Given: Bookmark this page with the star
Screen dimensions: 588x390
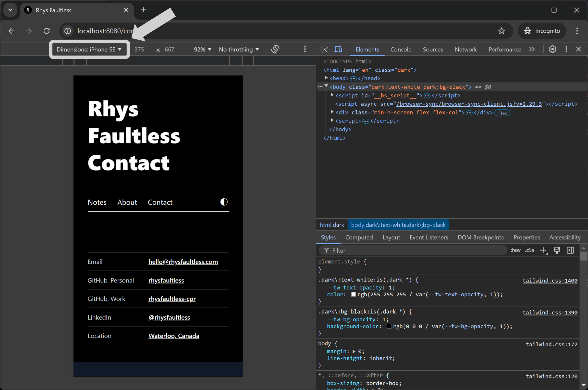Looking at the screenshot, I should click(502, 31).
